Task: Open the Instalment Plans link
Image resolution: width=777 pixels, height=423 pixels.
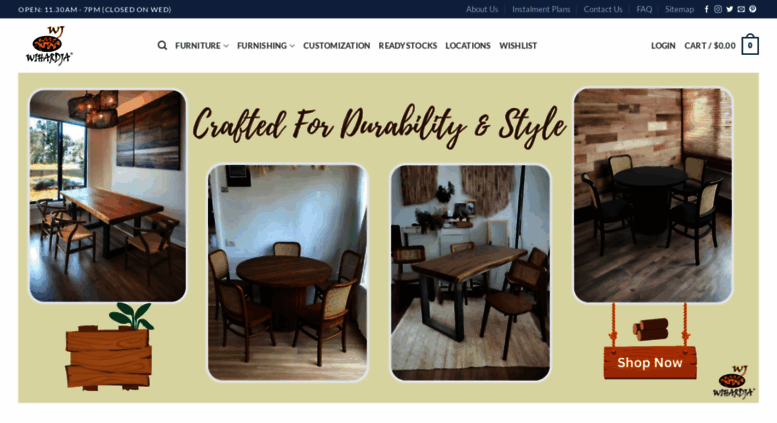Action: 541,9
